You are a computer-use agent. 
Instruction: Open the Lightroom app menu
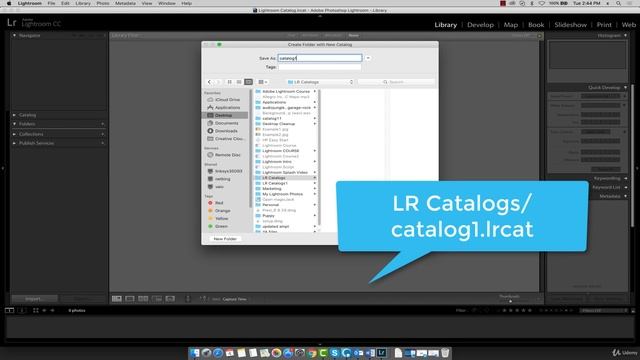point(29,3)
